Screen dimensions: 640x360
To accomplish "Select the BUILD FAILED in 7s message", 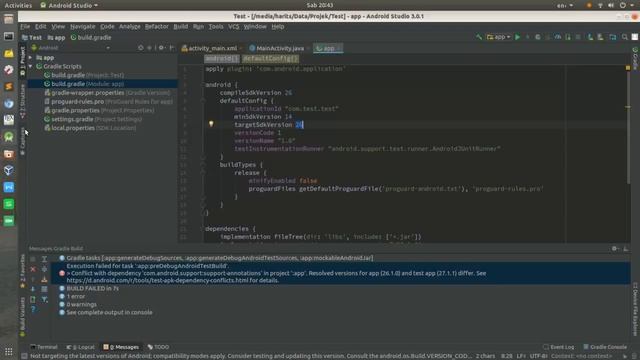I will [x=93, y=288].
